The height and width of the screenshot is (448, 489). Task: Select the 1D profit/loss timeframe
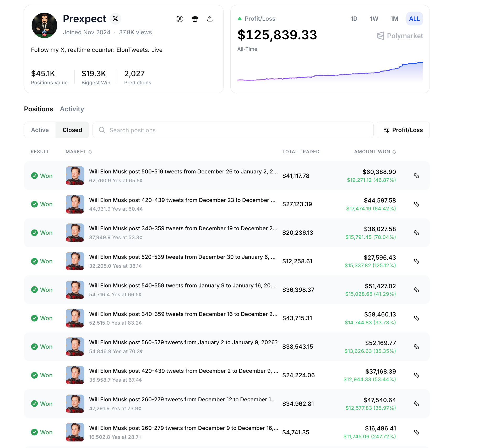pos(354,19)
